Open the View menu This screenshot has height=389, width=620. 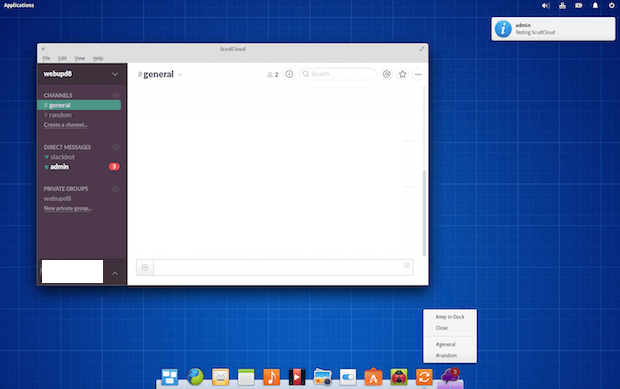pyautogui.click(x=79, y=58)
